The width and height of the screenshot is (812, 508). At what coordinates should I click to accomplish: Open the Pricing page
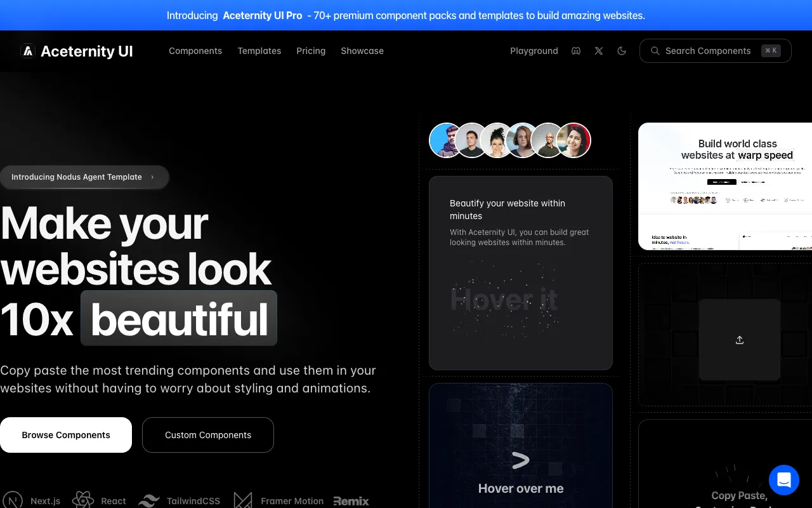(311, 51)
